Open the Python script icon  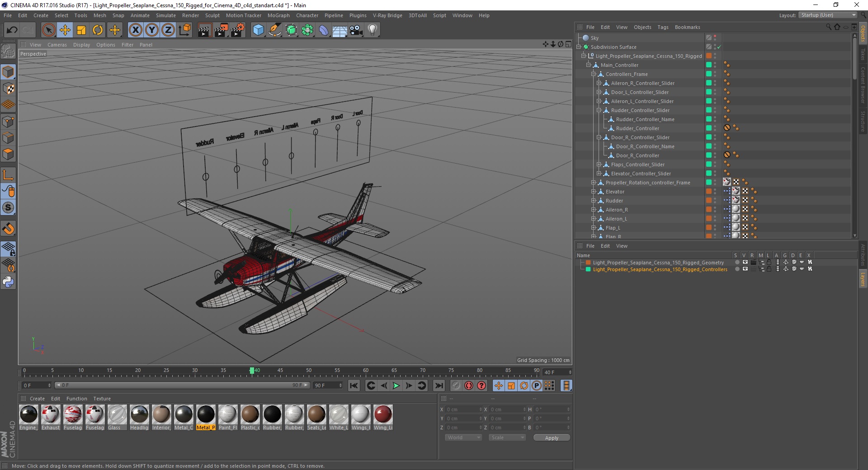pyautogui.click(x=8, y=282)
